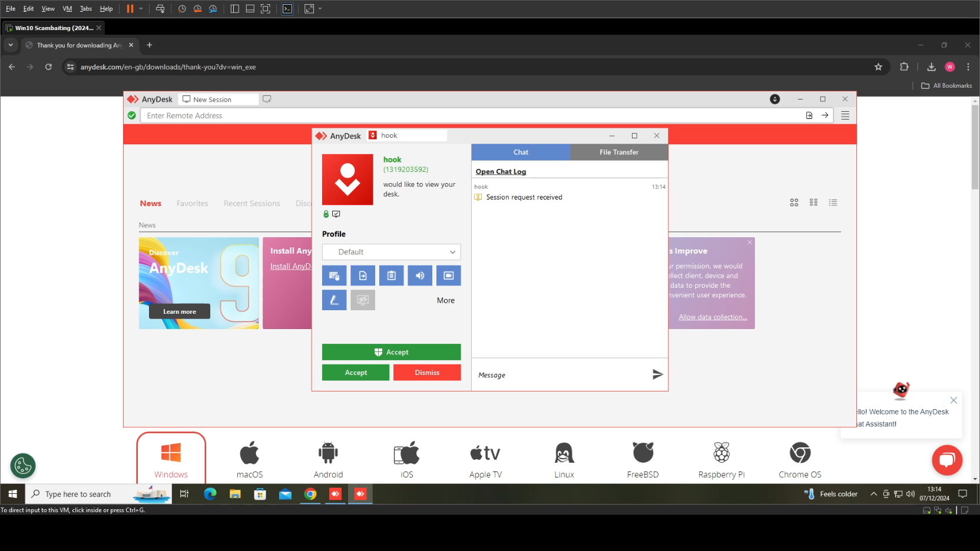Open the Profile dropdown set to Default
The width and height of the screenshot is (980, 551).
point(391,252)
